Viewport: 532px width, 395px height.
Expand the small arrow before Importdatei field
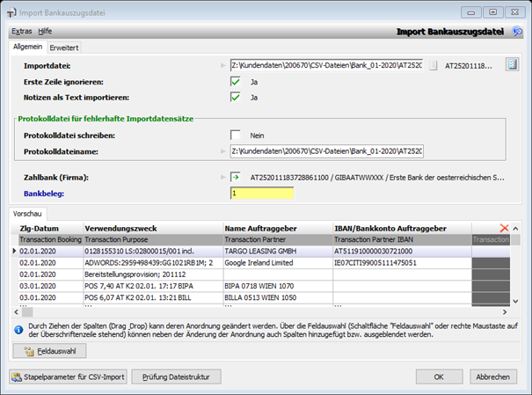point(222,66)
